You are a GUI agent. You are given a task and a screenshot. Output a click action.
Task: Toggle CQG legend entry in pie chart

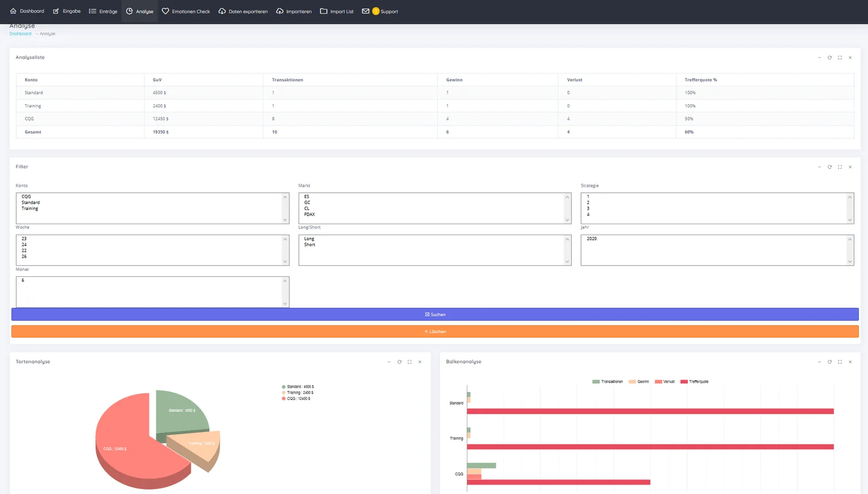[296, 399]
